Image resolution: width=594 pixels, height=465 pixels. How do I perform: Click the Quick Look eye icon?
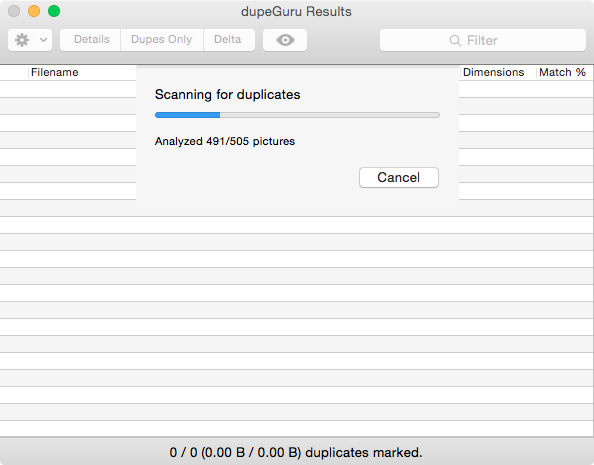[285, 40]
